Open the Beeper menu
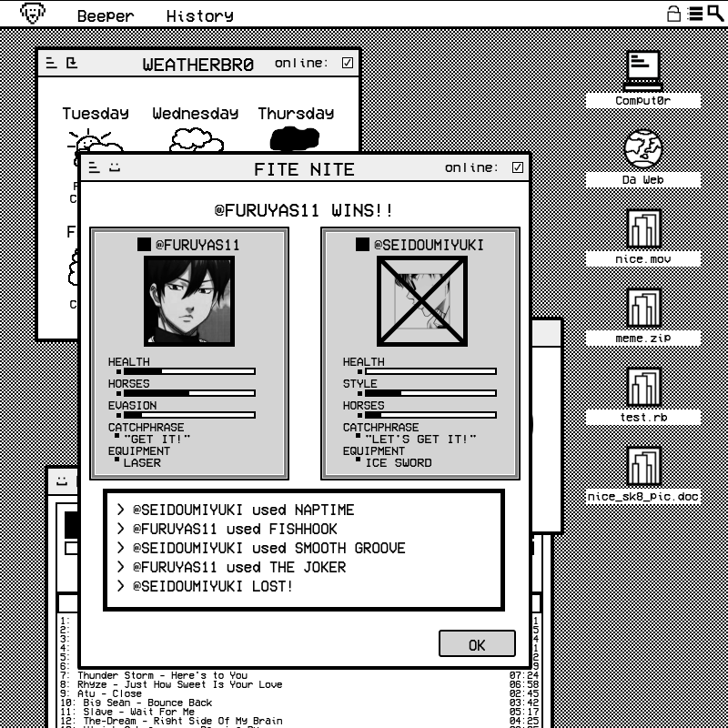 click(106, 15)
